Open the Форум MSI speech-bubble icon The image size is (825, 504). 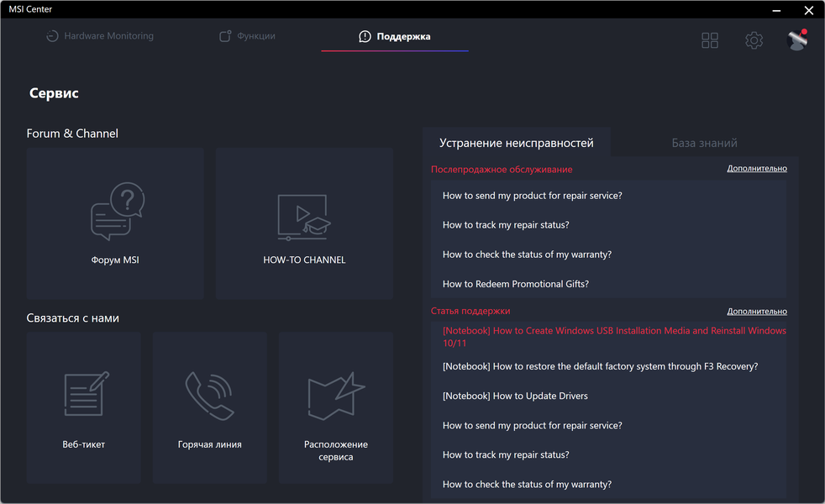click(118, 212)
